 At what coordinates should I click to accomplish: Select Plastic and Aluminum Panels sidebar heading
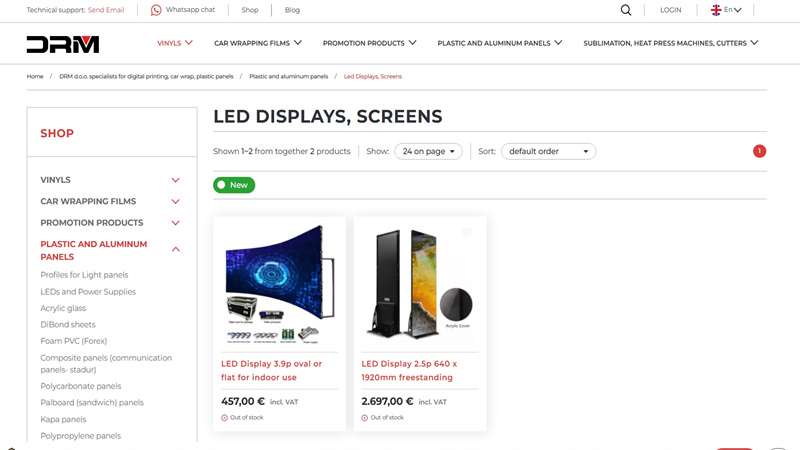(x=93, y=251)
